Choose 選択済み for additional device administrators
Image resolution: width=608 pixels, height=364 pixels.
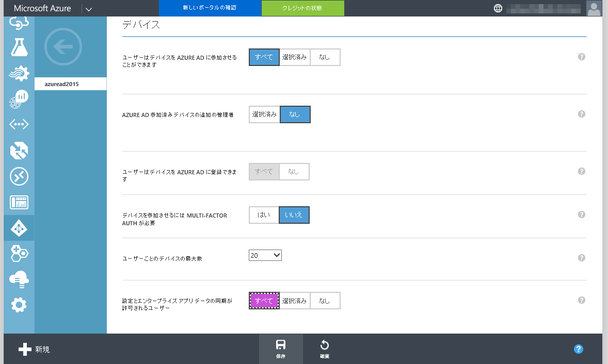tap(264, 114)
